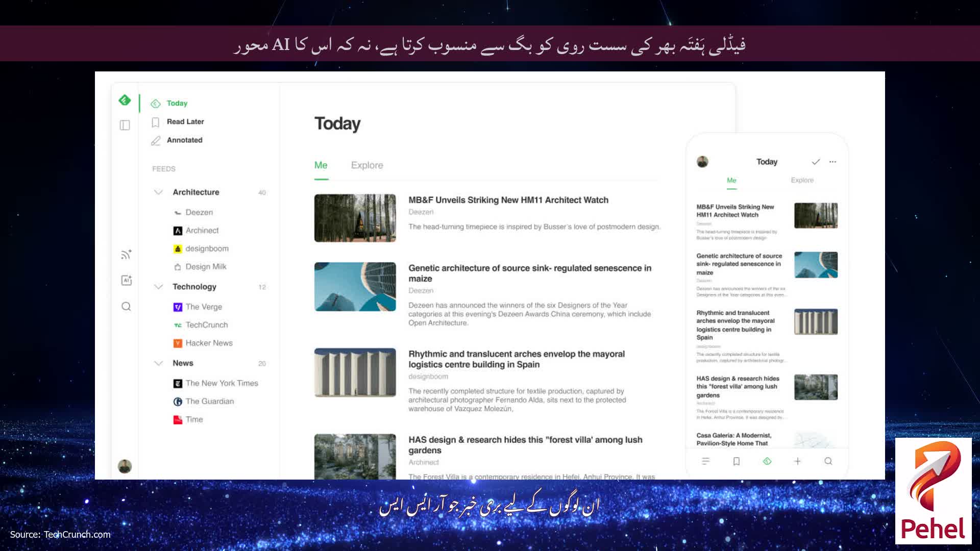The image size is (980, 551).
Task: Click the Deezen feed icon
Action: [178, 213]
